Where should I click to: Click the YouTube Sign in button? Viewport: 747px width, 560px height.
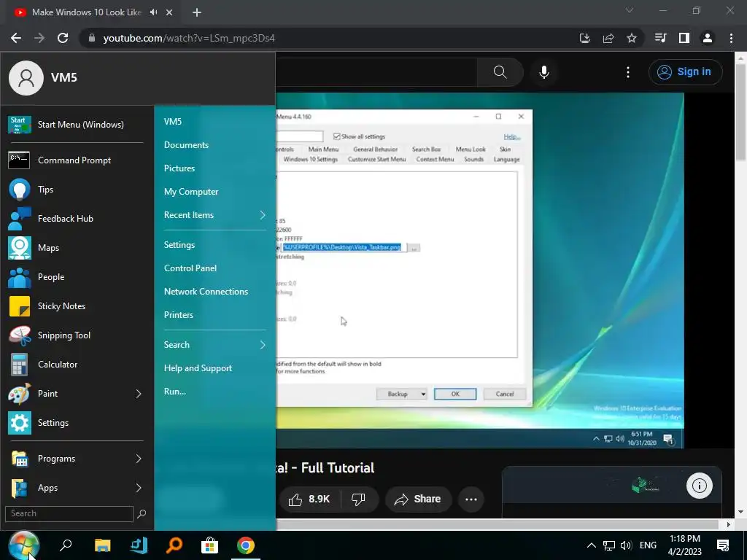(x=685, y=72)
